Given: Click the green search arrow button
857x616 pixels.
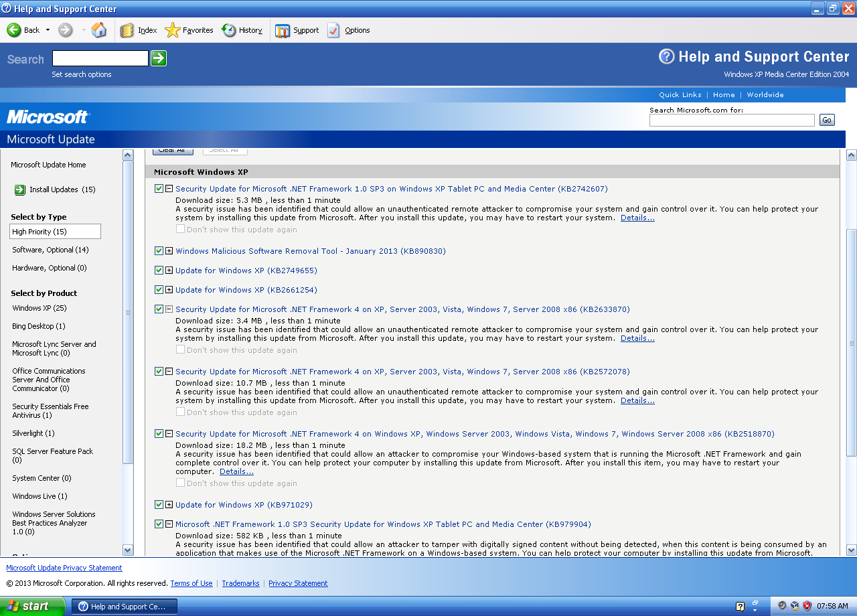Looking at the screenshot, I should 159,58.
